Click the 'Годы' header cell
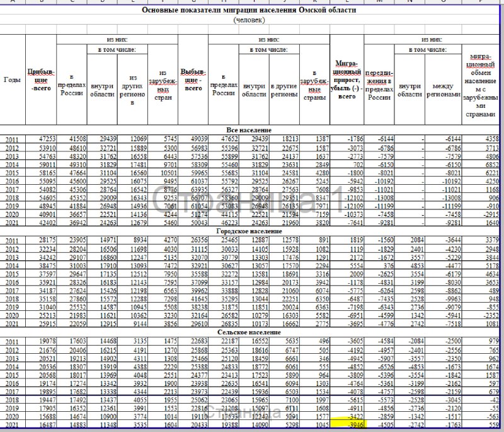This screenshot has width=504, height=432. 12,79
